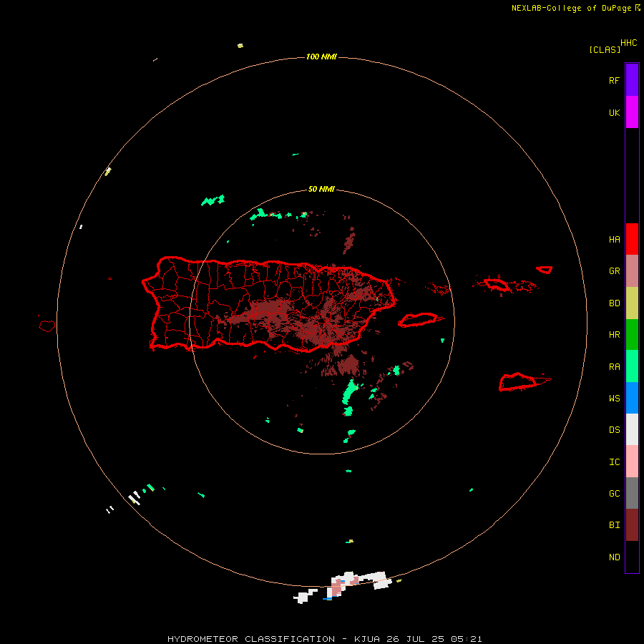Click the HYDROMETEOR CLASSIFICATION title caption
Image resolution: width=644 pixels, height=644 pixels.
click(x=324, y=639)
